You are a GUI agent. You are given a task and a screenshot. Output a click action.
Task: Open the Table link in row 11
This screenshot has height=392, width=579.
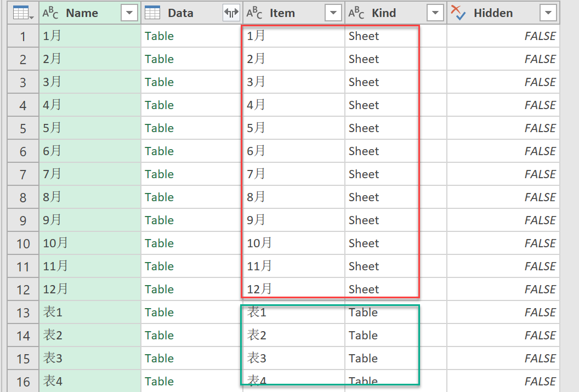coord(159,266)
